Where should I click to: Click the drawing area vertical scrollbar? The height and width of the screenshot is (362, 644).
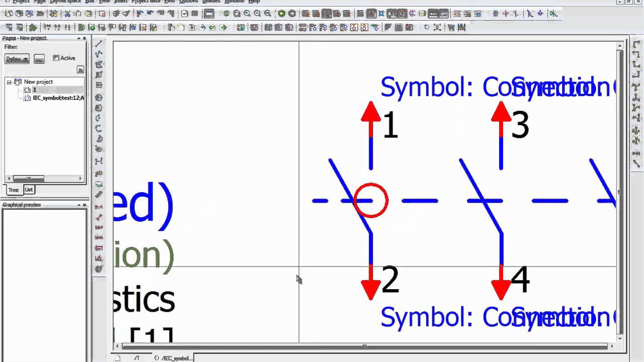tap(620, 192)
